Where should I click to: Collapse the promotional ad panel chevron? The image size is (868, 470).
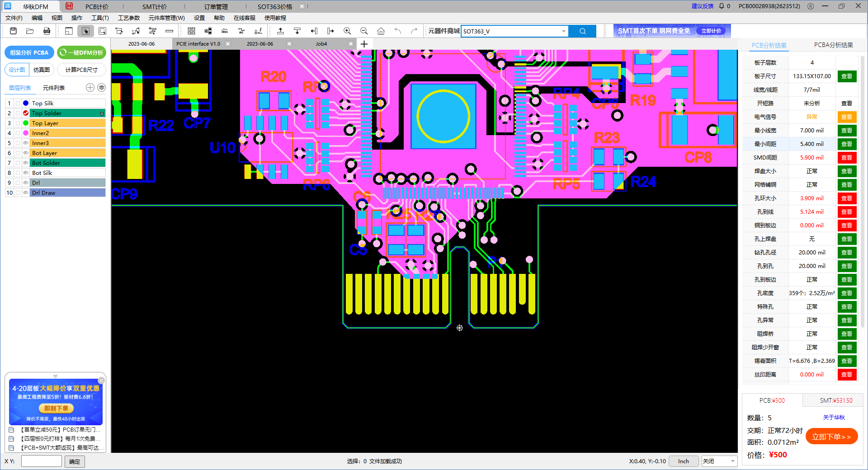[55, 376]
